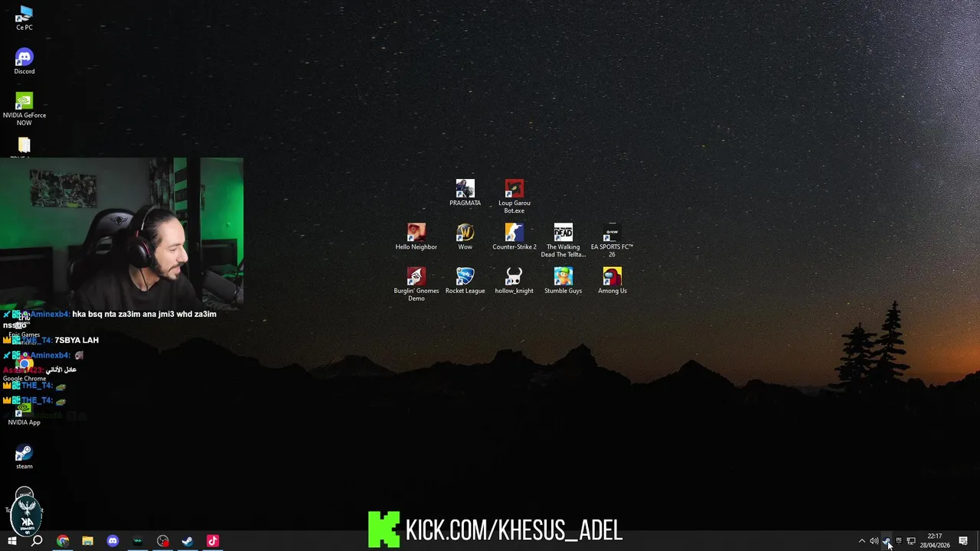The width and height of the screenshot is (980, 551).
Task: Select the Discord desktop shortcut
Action: click(24, 62)
